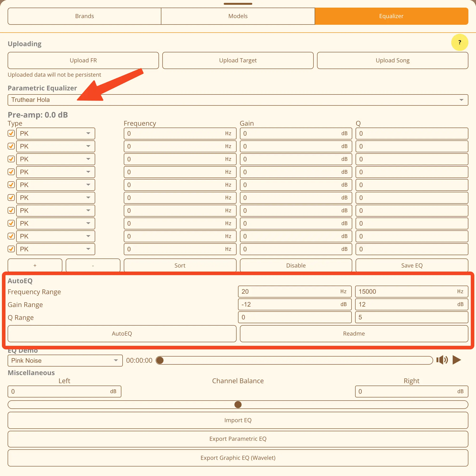Toggle the fifth PK filter checkbox

pyautogui.click(x=11, y=185)
